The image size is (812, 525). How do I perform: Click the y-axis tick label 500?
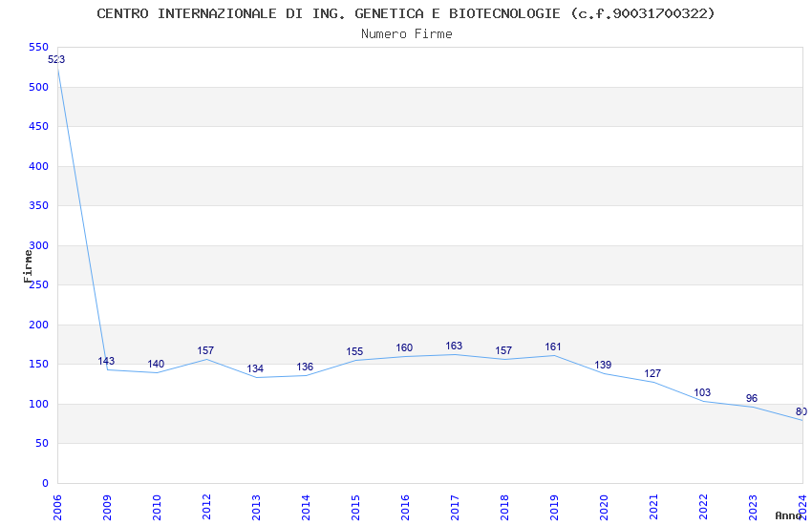pos(39,87)
